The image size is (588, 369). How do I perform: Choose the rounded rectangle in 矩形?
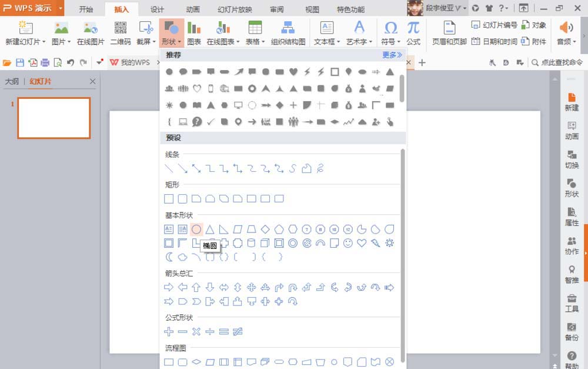[183, 198]
